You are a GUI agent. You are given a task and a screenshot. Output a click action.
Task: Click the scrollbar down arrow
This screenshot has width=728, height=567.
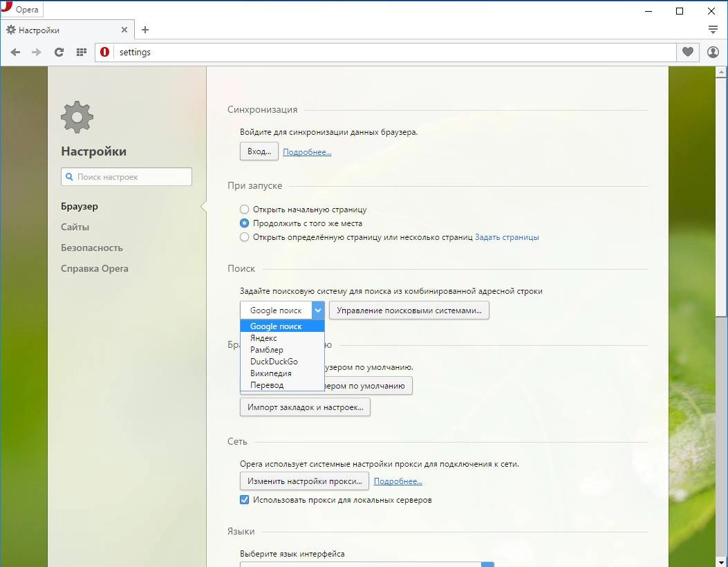point(721,563)
